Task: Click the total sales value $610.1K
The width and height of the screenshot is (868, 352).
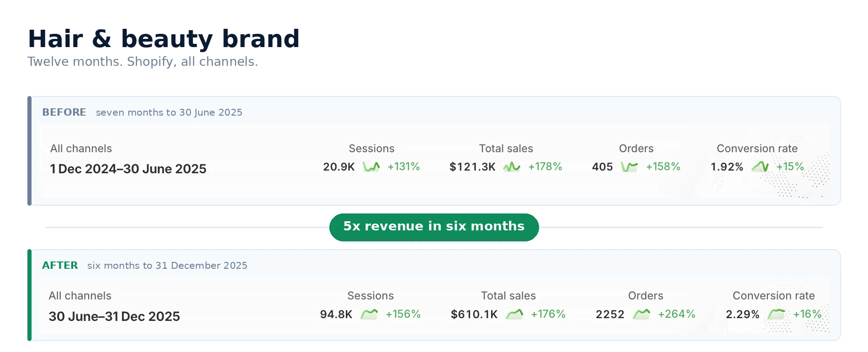Action: point(474,315)
